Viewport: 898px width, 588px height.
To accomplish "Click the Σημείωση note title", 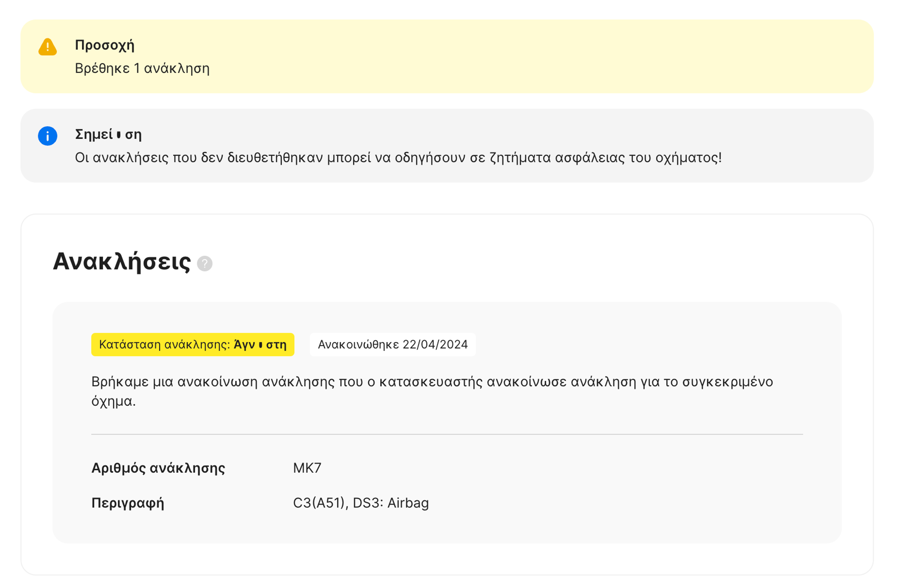I will (x=108, y=134).
